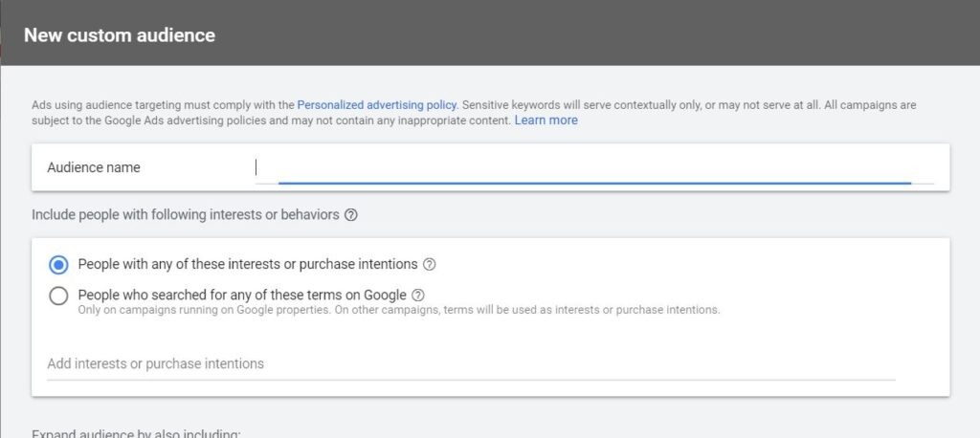Focus the Audience name text field
The height and width of the screenshot is (438, 980).
(593, 167)
